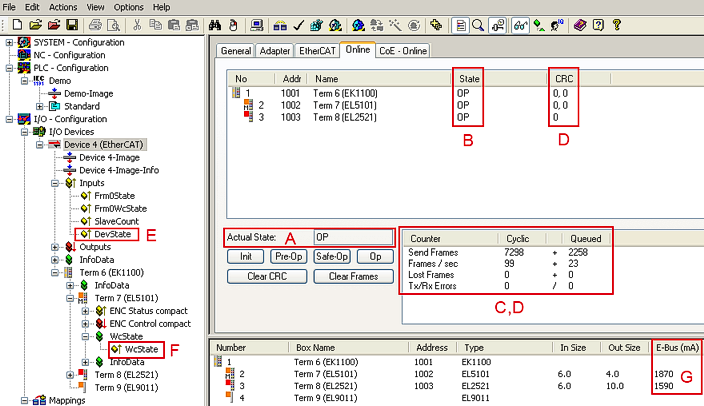The image size is (704, 406).
Task: Select Term 9 (EL9011) in the tree
Action: click(x=126, y=388)
